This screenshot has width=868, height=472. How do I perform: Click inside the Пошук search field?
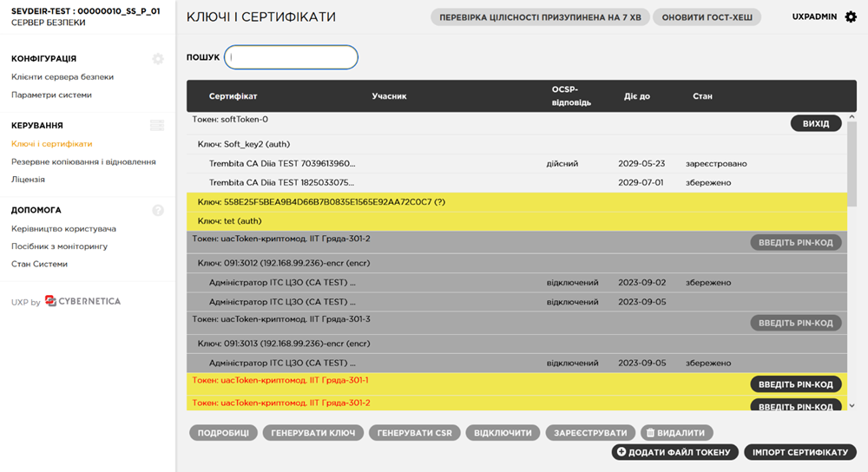(x=291, y=57)
